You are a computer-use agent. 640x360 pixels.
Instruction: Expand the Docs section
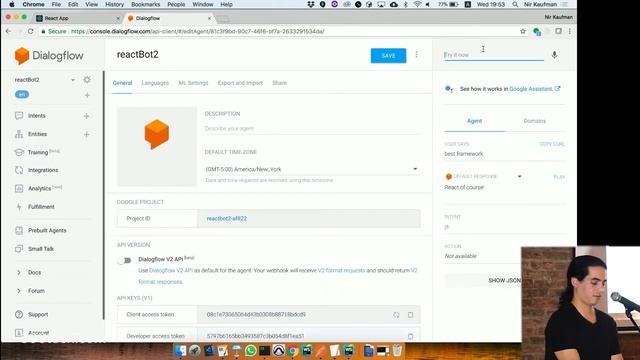point(34,273)
